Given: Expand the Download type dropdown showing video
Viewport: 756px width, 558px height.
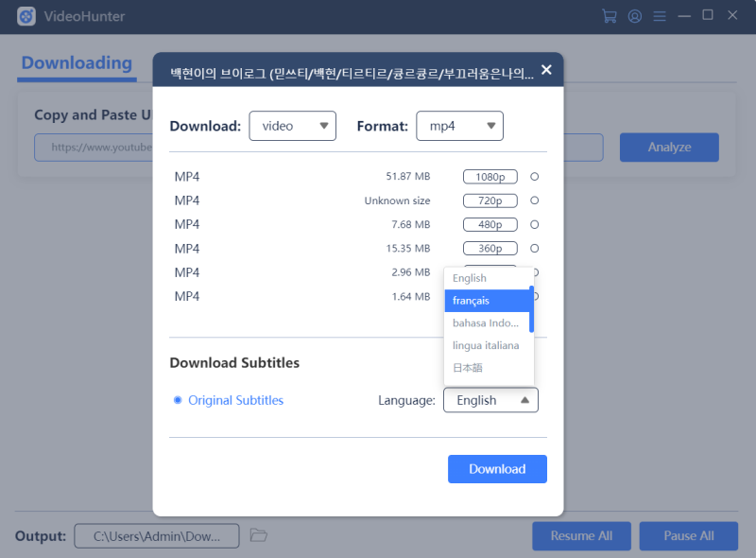Looking at the screenshot, I should point(292,126).
